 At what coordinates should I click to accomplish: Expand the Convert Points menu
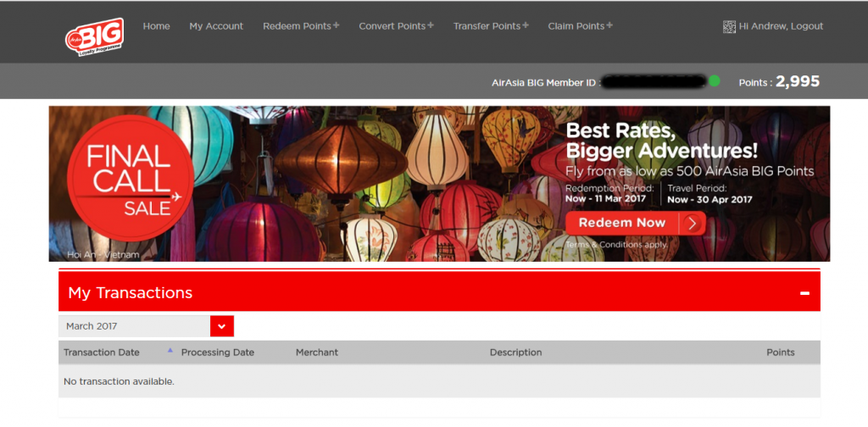[x=397, y=26]
